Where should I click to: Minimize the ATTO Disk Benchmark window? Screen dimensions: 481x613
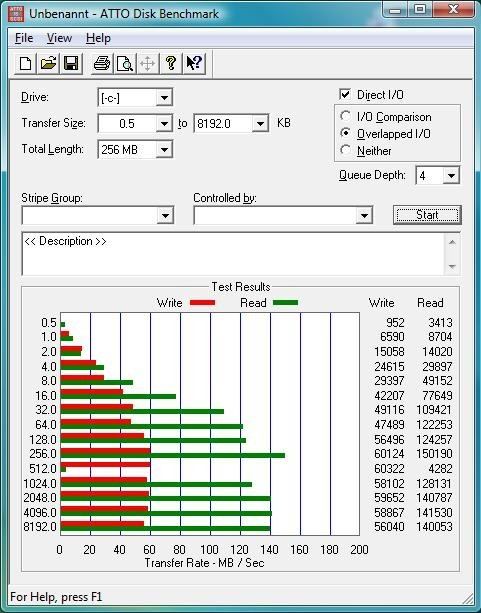[x=396, y=9]
